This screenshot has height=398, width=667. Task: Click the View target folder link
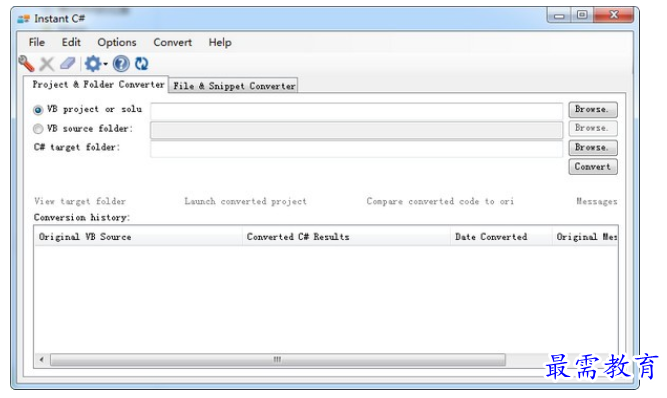point(80,201)
